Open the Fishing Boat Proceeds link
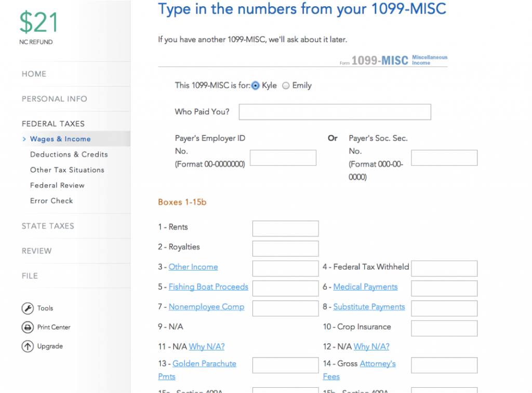 click(208, 287)
